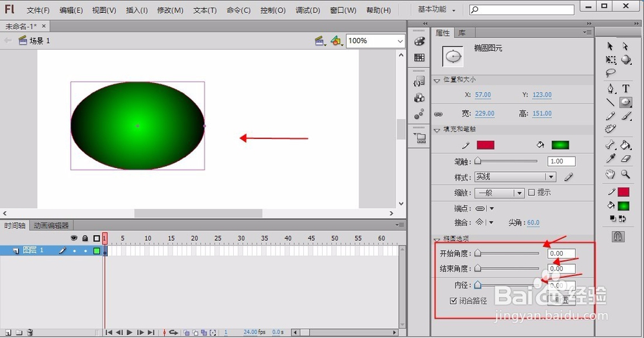Click the 重置 button in oval options
This screenshot has width=644, height=338.
click(562, 300)
